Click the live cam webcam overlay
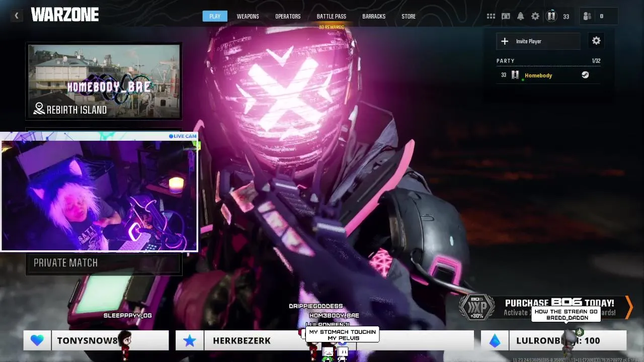This screenshot has height=362, width=644. tap(99, 192)
